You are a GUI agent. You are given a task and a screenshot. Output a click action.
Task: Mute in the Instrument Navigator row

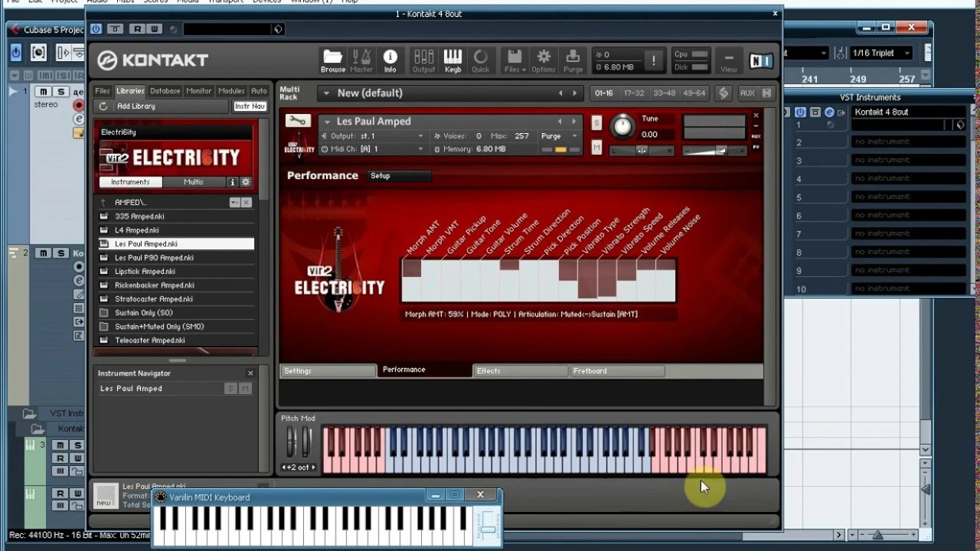tap(245, 389)
